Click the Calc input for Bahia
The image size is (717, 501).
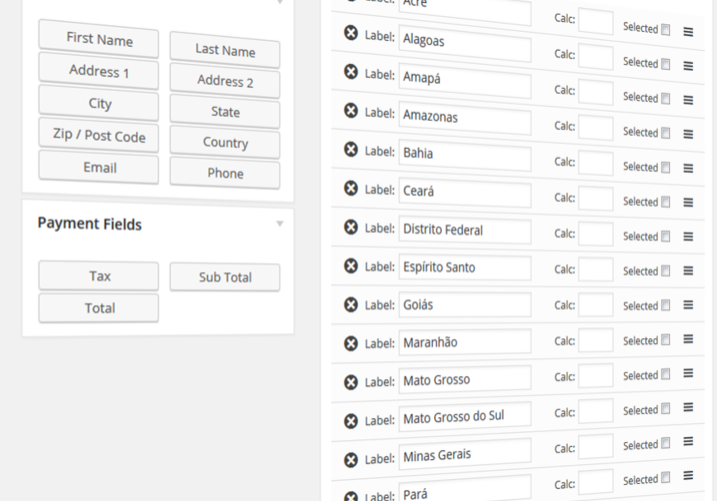[x=595, y=162]
